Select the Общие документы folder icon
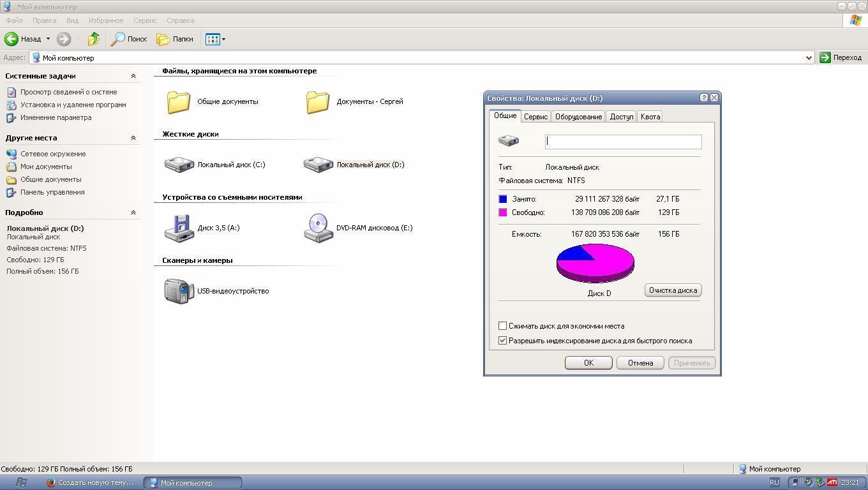 point(179,101)
